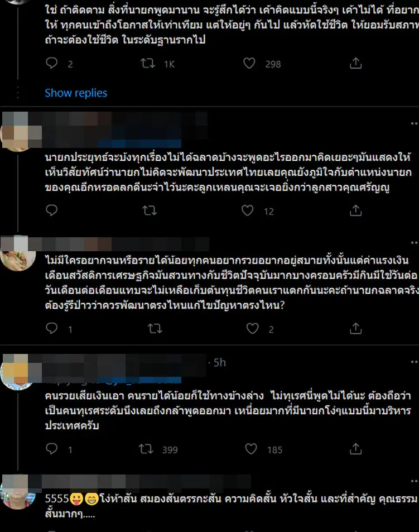The height and width of the screenshot is (532, 419).
Task: Reply to the tweet with 2 likes
Action: [x=52, y=329]
